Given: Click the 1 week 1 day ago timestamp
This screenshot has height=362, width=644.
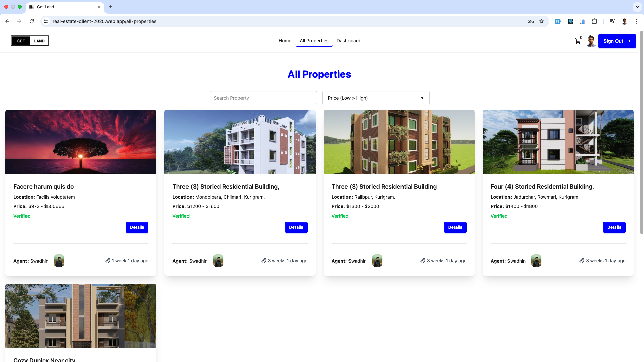Looking at the screenshot, I should (x=130, y=261).
